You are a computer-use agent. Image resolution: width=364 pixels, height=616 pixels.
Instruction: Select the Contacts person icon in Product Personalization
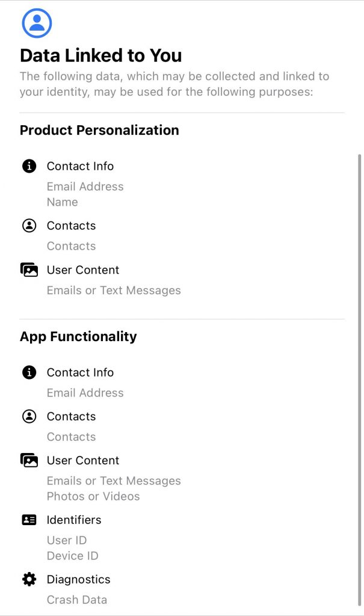coord(28,226)
